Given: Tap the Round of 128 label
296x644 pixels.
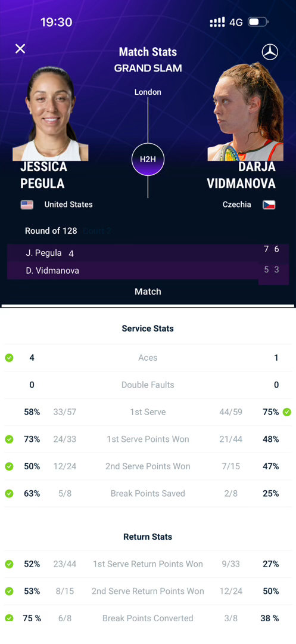Looking at the screenshot, I should point(51,231).
